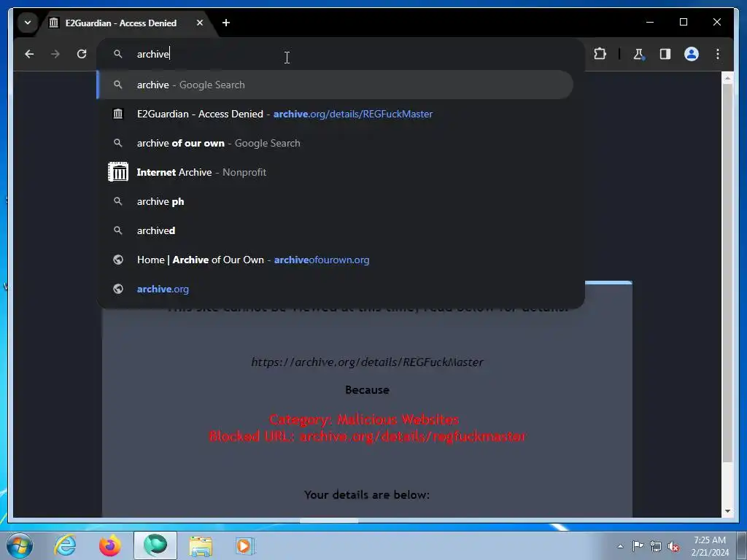The height and width of the screenshot is (560, 747).
Task: Click the muted volume tray icon
Action: tap(673, 546)
